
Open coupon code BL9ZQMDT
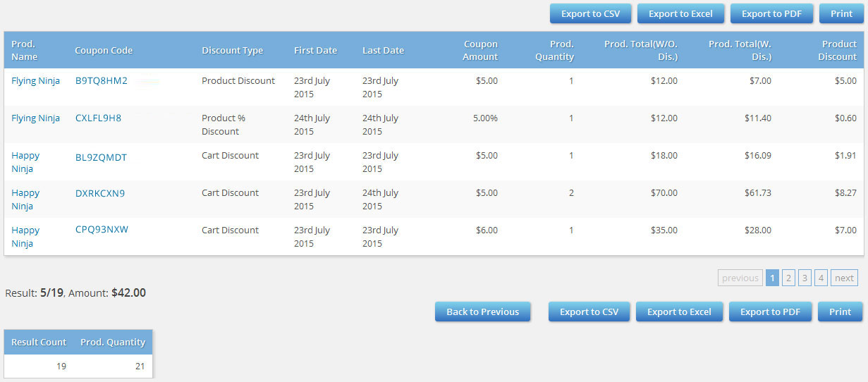pos(101,157)
